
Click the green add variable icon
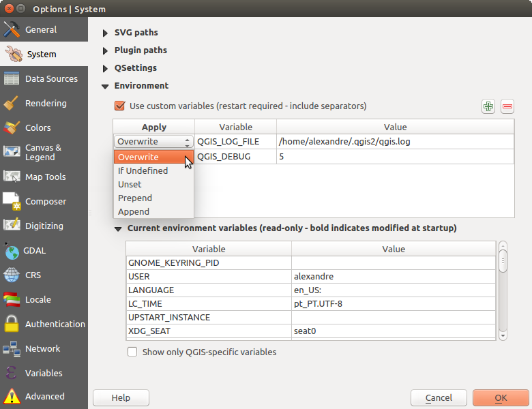(488, 106)
